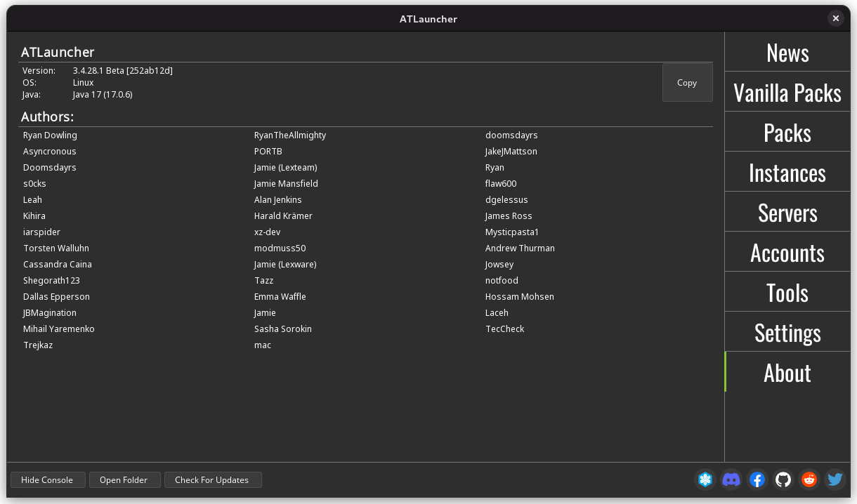The height and width of the screenshot is (504, 857).
Task: Click author 'TecCheck'
Action: click(505, 329)
